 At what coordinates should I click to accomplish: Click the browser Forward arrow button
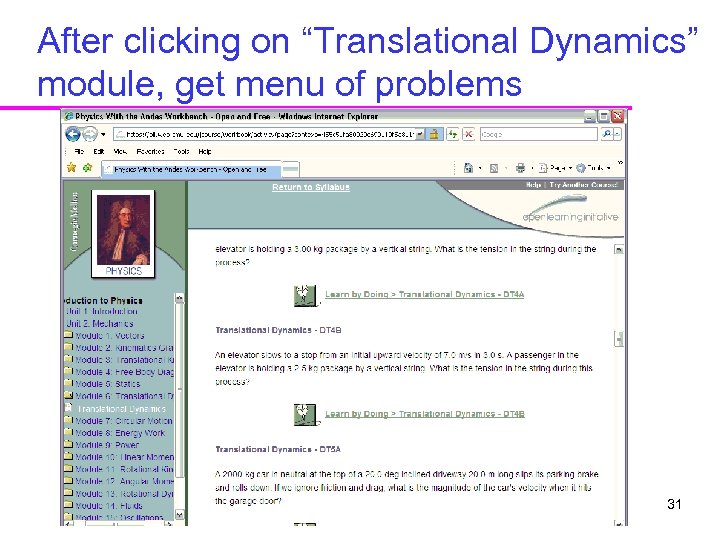pyautogui.click(x=90, y=134)
